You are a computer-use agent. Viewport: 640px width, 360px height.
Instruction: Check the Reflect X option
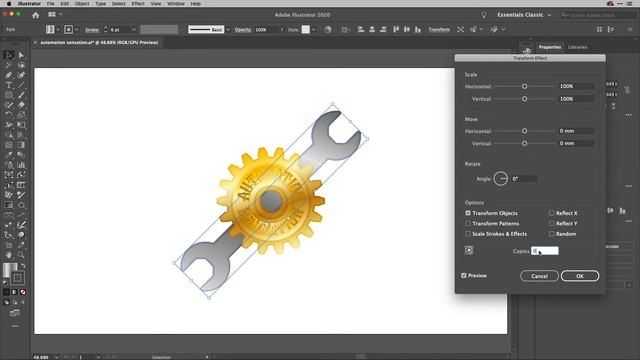(551, 213)
